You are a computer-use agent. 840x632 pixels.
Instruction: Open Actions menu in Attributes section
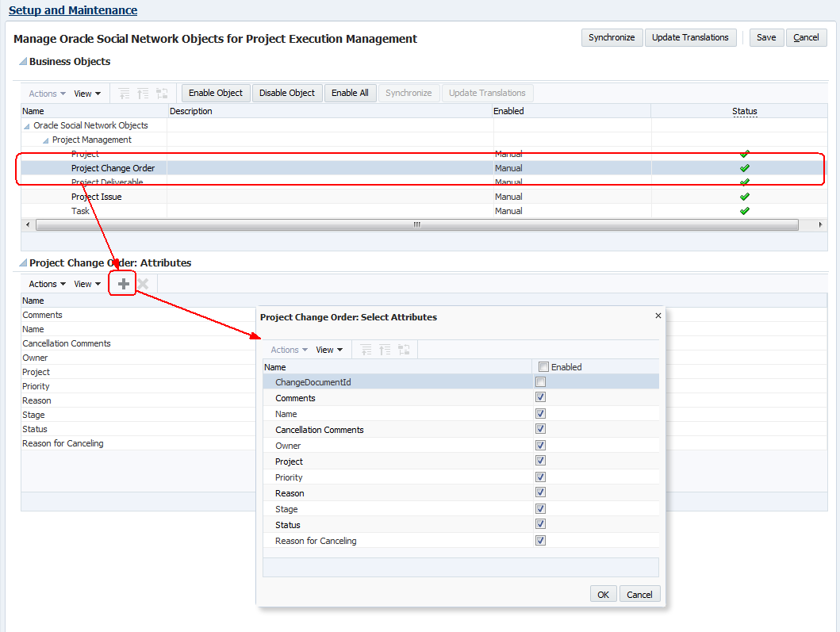[x=47, y=284]
